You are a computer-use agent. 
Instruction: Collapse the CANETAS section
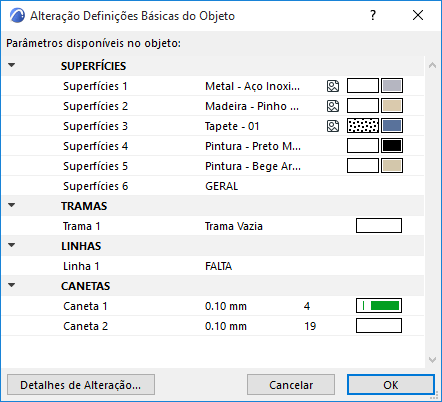(12, 285)
